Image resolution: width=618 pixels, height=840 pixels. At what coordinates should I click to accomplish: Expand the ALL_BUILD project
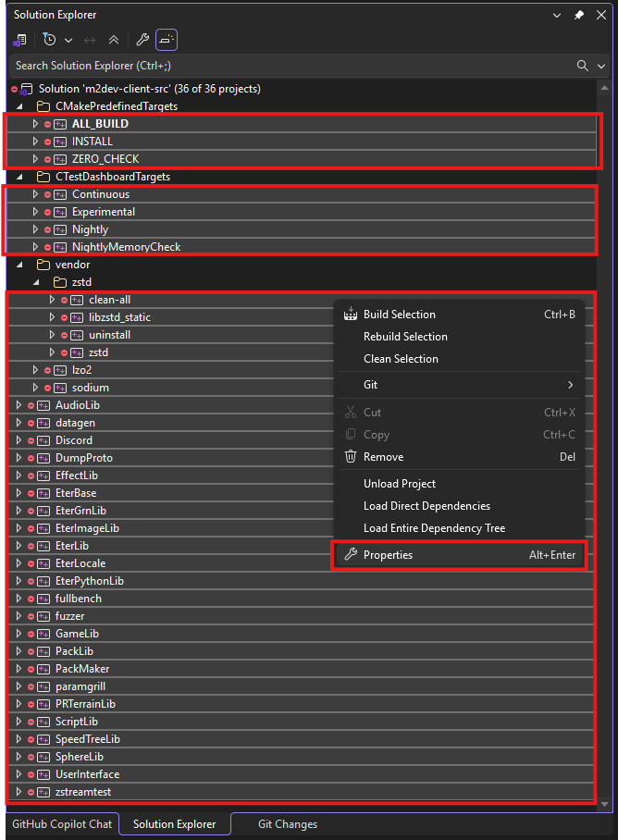[35, 124]
